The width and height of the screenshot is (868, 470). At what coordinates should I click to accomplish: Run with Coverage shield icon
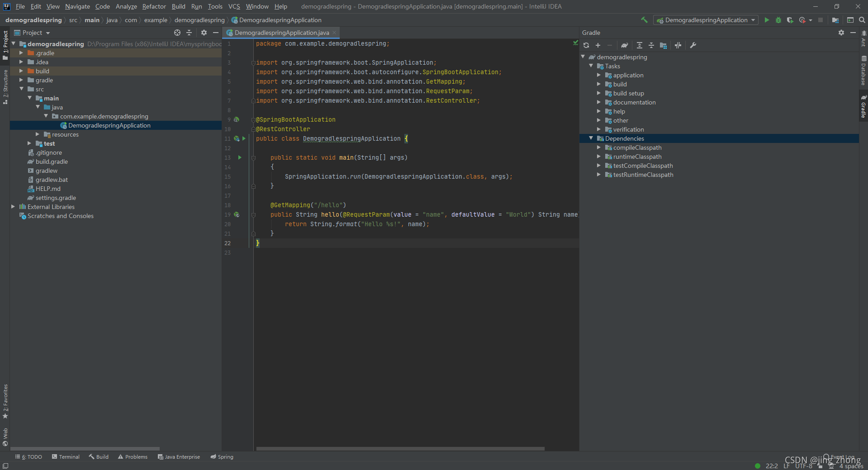coord(790,20)
